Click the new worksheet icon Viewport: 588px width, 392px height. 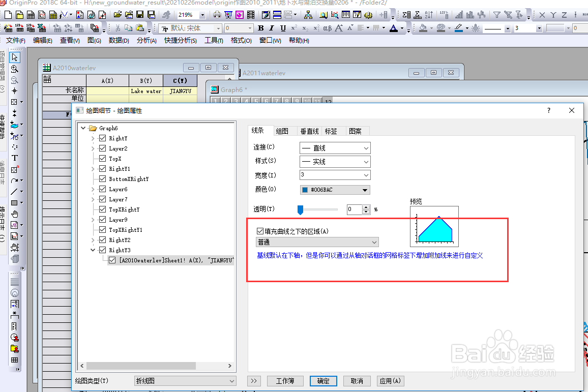31,15
